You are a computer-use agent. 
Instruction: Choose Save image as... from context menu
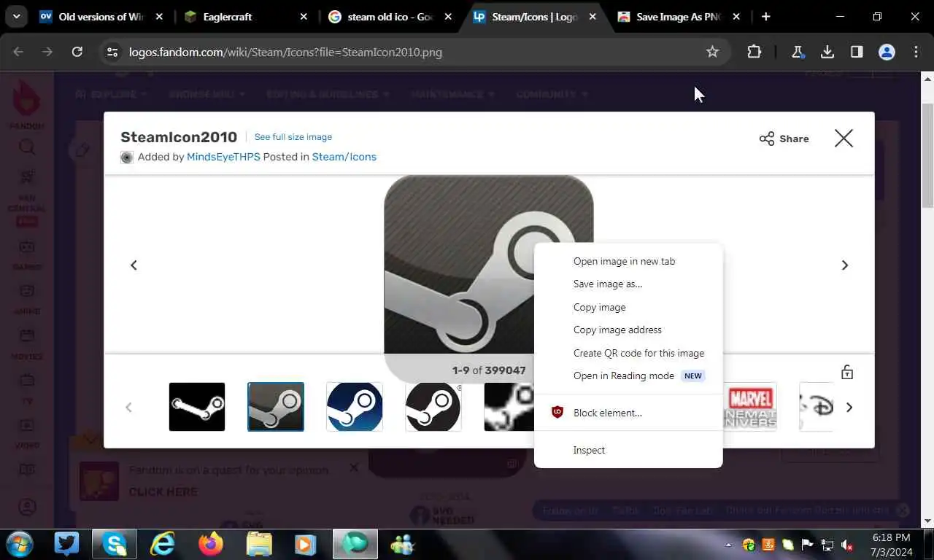click(628, 284)
